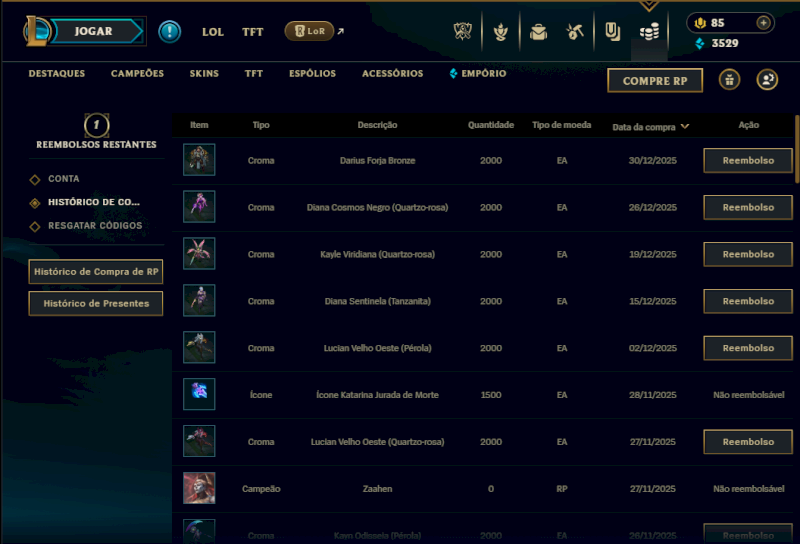Click Ícone Katarina Jurada de Morte thumbnail
Screen dimensions: 800x544
(199, 394)
